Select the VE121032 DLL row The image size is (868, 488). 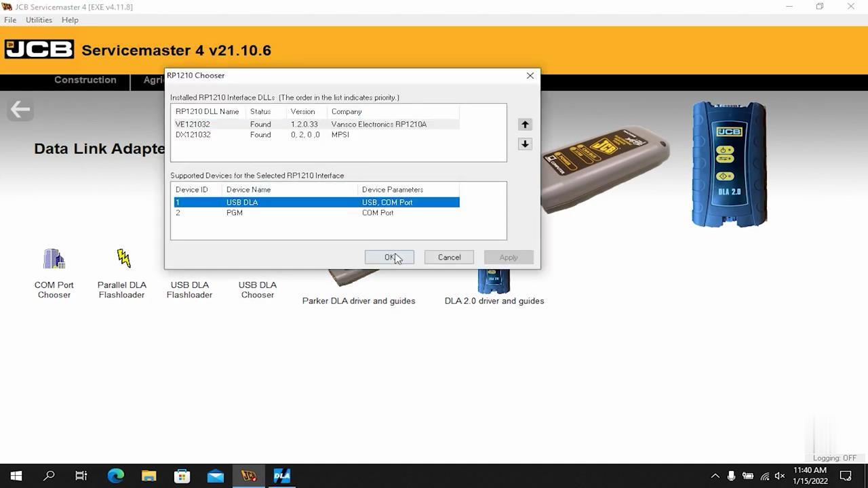[x=315, y=124]
